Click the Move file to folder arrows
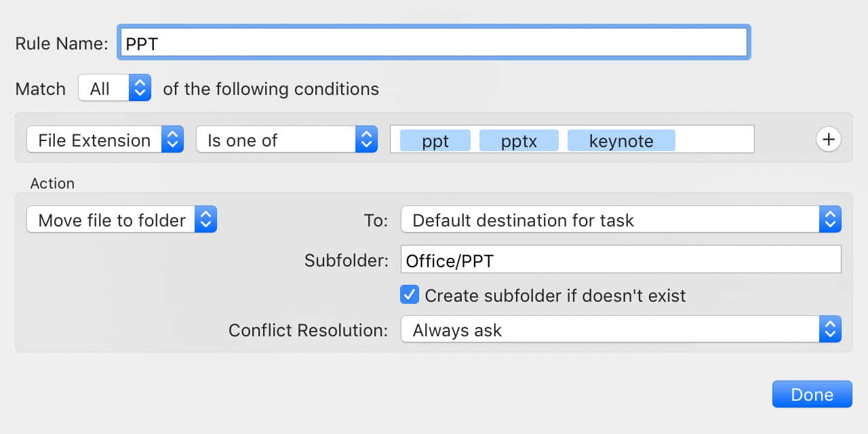 point(205,220)
